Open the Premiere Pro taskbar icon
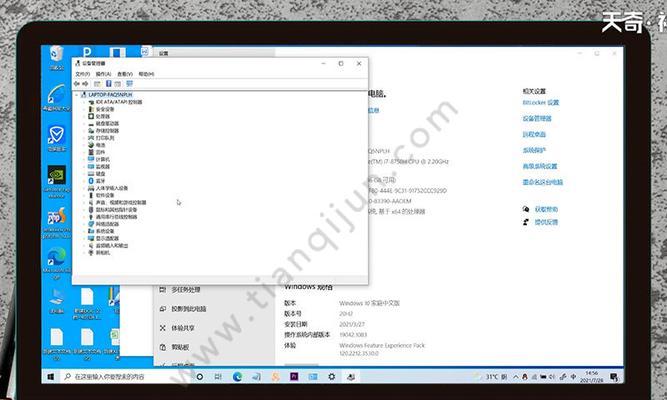Image resolution: width=667 pixels, height=400 pixels. [294, 377]
